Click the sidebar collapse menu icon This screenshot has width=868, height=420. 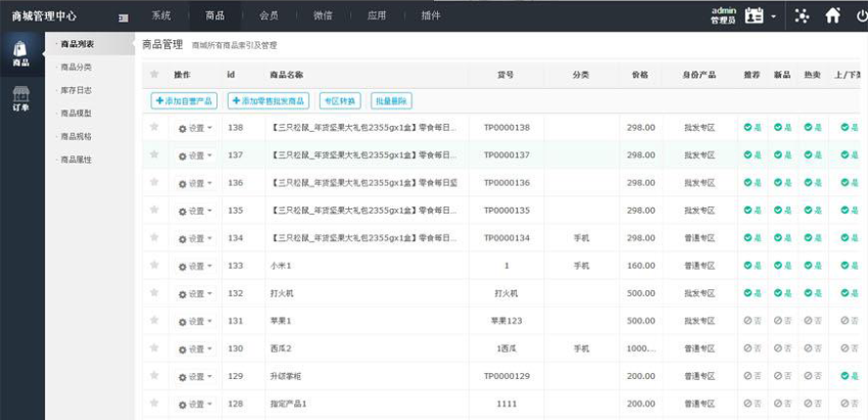click(x=123, y=18)
